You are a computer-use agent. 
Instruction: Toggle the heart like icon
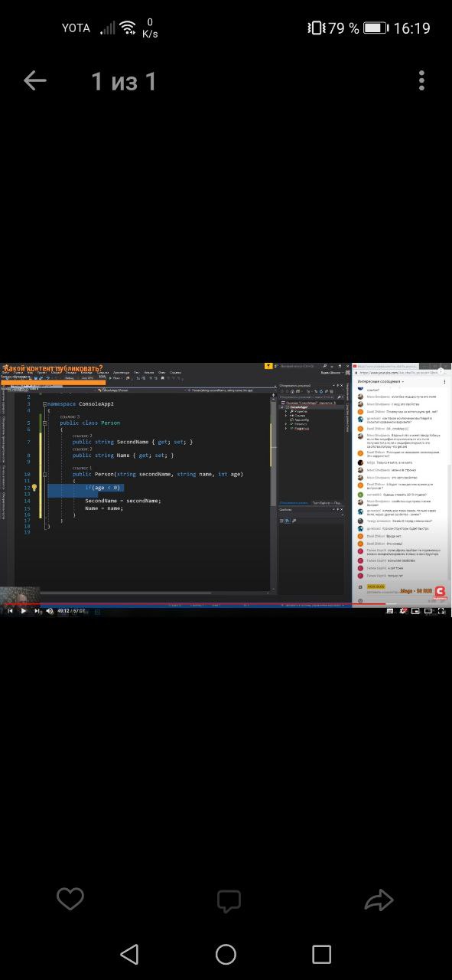70,900
